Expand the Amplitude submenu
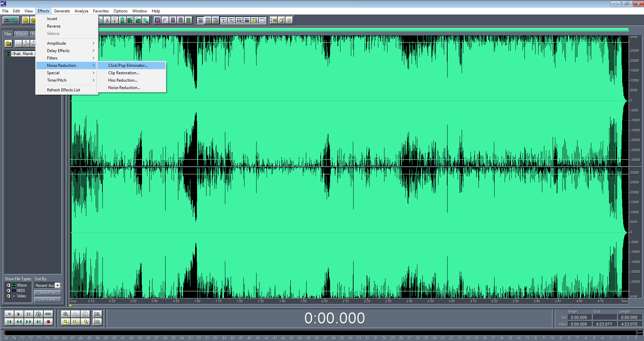This screenshot has height=341, width=644. tap(67, 43)
